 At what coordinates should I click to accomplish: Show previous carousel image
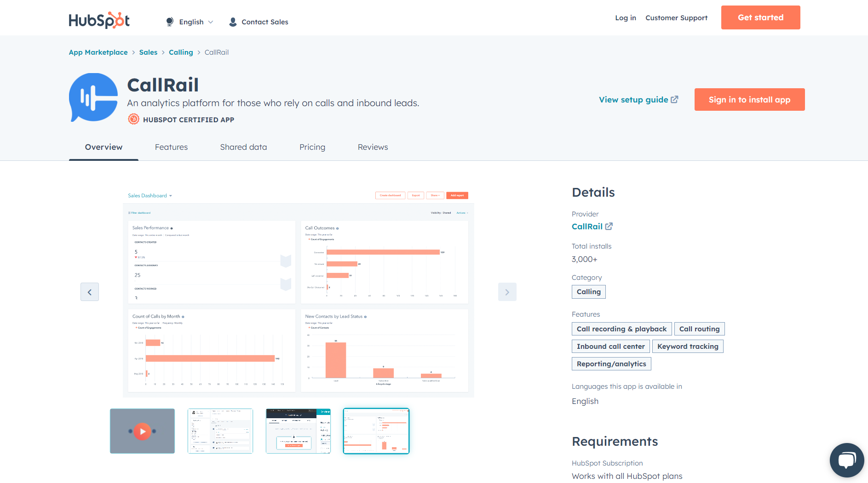point(90,292)
